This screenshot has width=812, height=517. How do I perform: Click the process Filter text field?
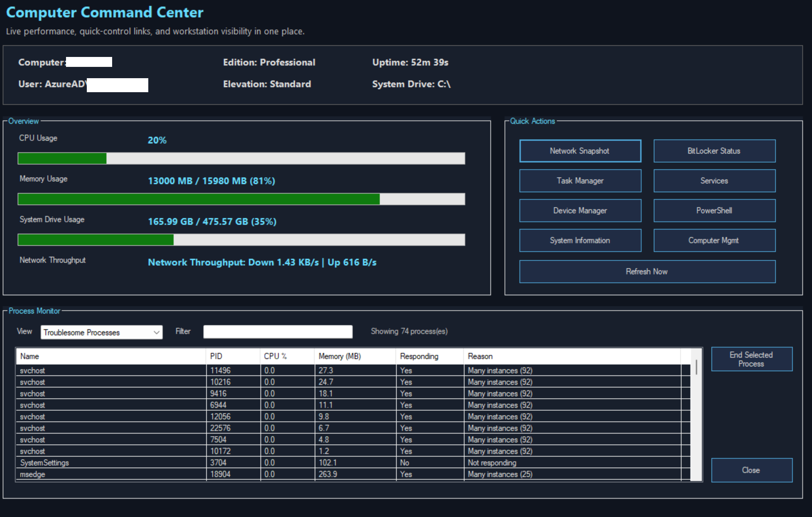(278, 332)
